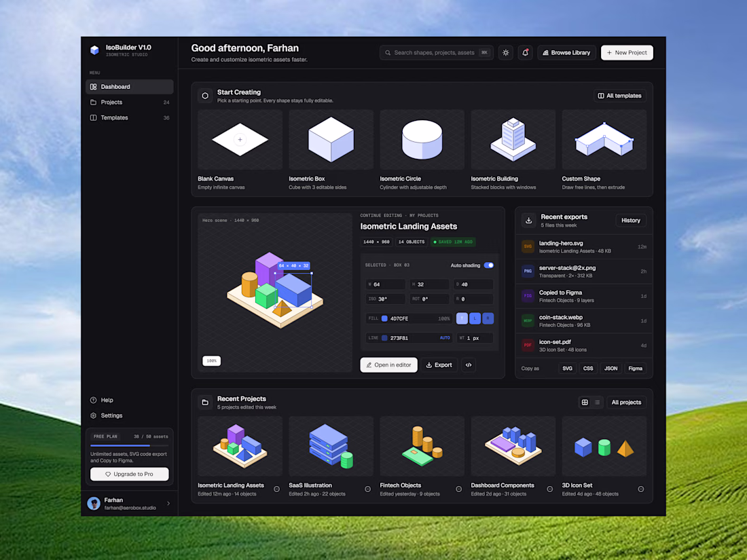Click the Upgrade to Pro button
Viewport: 747px width, 560px height.
coord(130,474)
